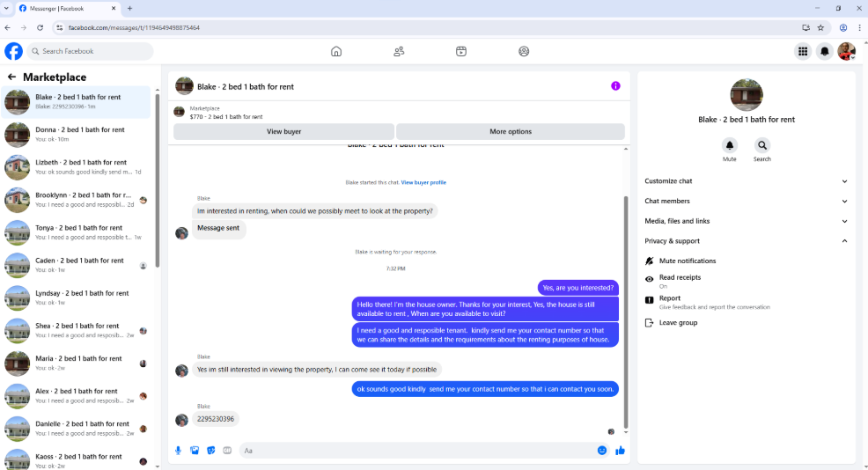The width and height of the screenshot is (868, 470).
Task: Open Tonya conversation in chat list
Action: pos(76,232)
